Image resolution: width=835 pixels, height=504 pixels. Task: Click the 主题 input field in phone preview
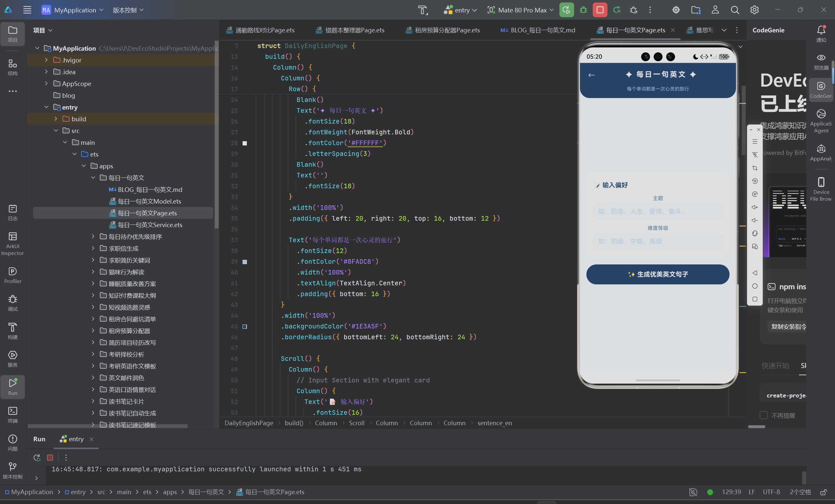(x=657, y=211)
